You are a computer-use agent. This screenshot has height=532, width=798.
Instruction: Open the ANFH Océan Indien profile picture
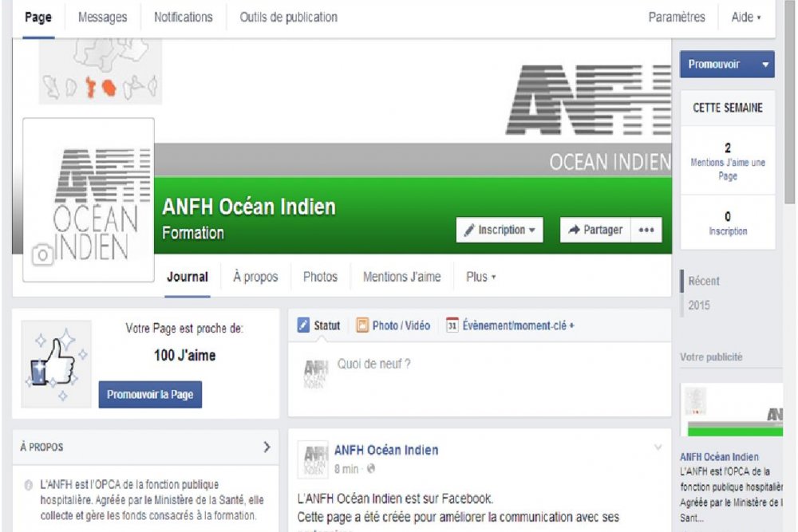pyautogui.click(x=89, y=200)
